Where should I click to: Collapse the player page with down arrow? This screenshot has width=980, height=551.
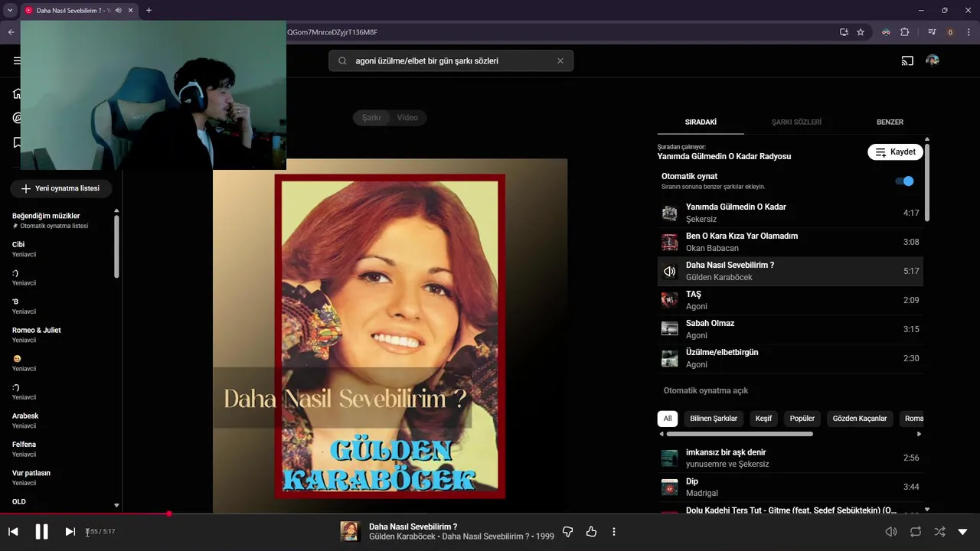[963, 531]
